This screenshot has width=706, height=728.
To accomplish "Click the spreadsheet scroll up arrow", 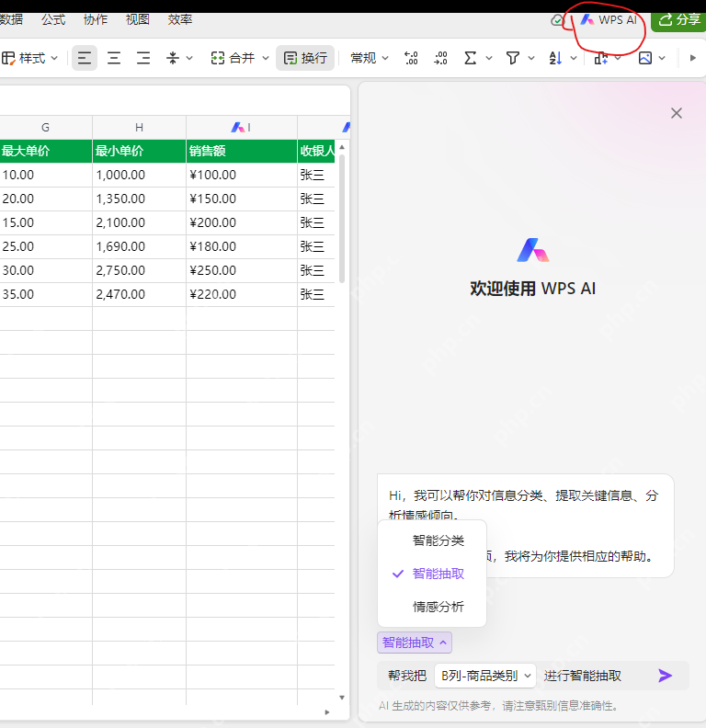I will tap(342, 147).
